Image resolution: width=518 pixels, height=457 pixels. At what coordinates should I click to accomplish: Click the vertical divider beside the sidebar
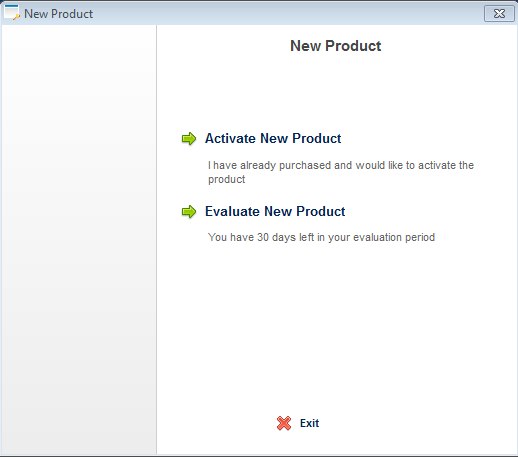(156, 240)
